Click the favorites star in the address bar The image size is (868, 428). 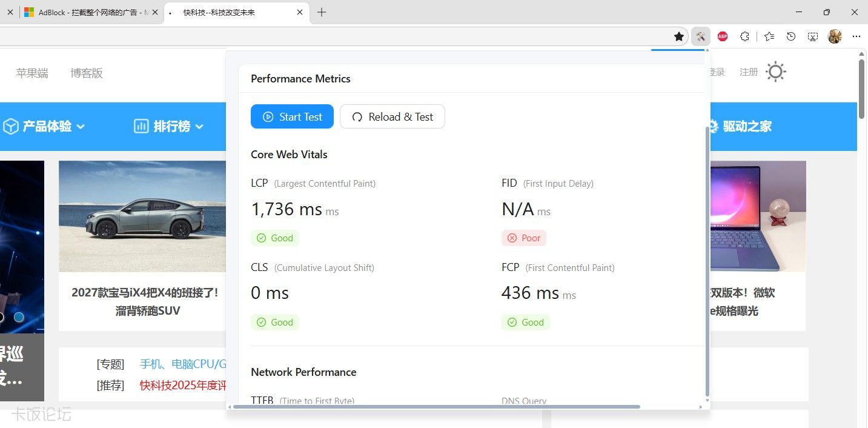pyautogui.click(x=679, y=36)
